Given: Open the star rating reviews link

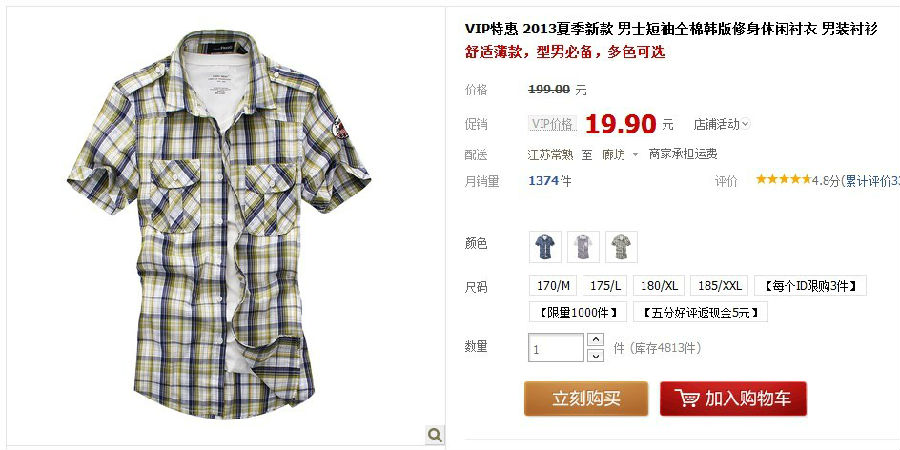Looking at the screenshot, I should pyautogui.click(x=827, y=180).
